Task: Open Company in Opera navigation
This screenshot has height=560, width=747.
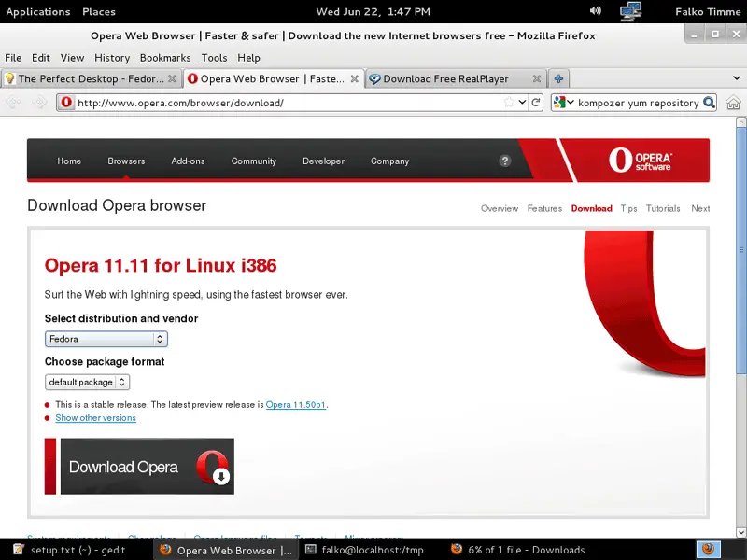Action: [x=389, y=161]
